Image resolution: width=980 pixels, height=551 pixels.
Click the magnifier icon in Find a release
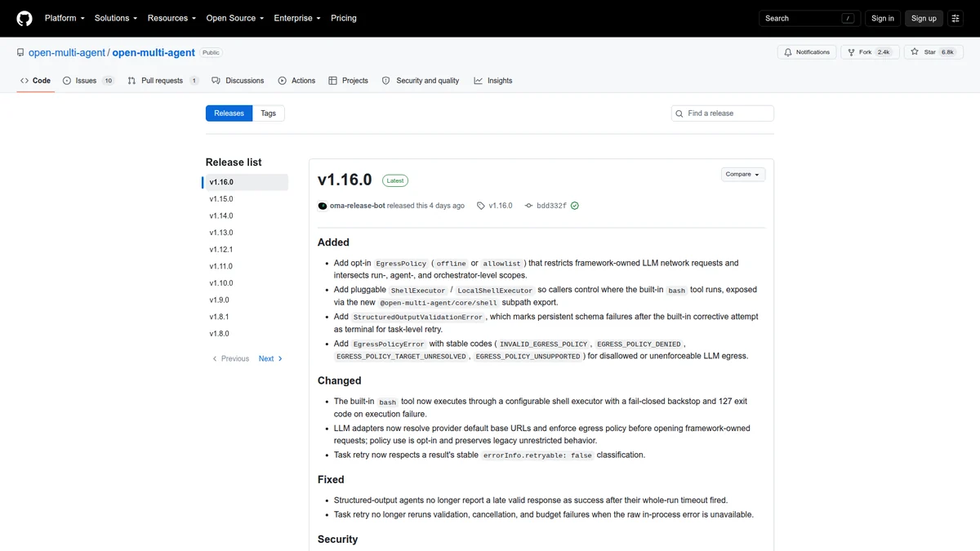[x=680, y=113]
